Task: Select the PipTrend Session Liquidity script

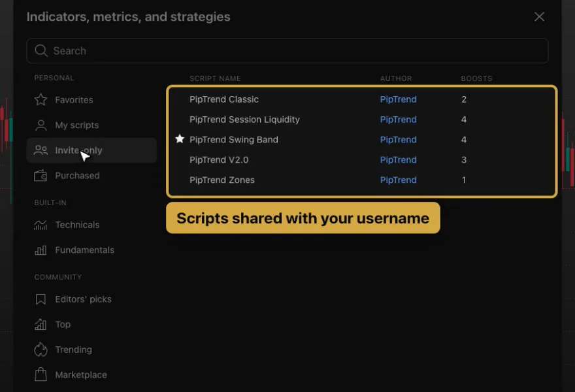Action: click(361, 120)
